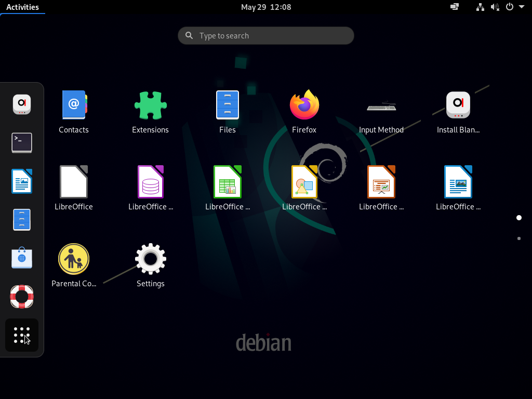Viewport: 532px width, 399px height.
Task: Launch Firefox browser
Action: [x=304, y=112]
